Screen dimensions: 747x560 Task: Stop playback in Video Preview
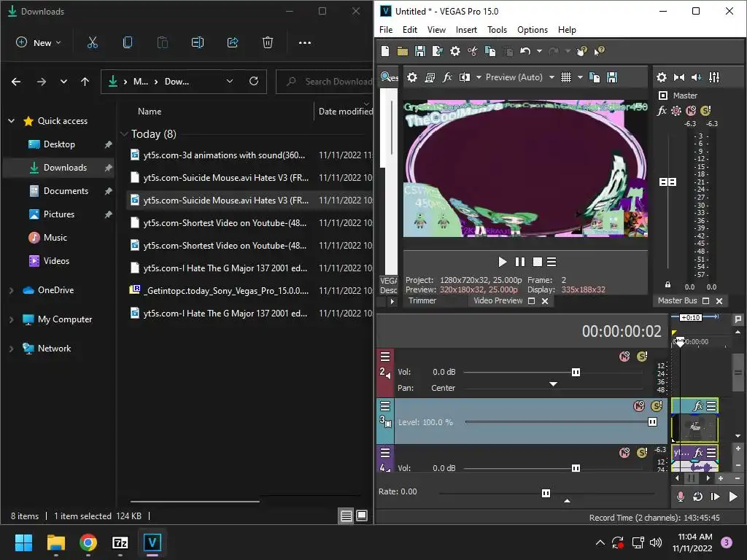(538, 262)
